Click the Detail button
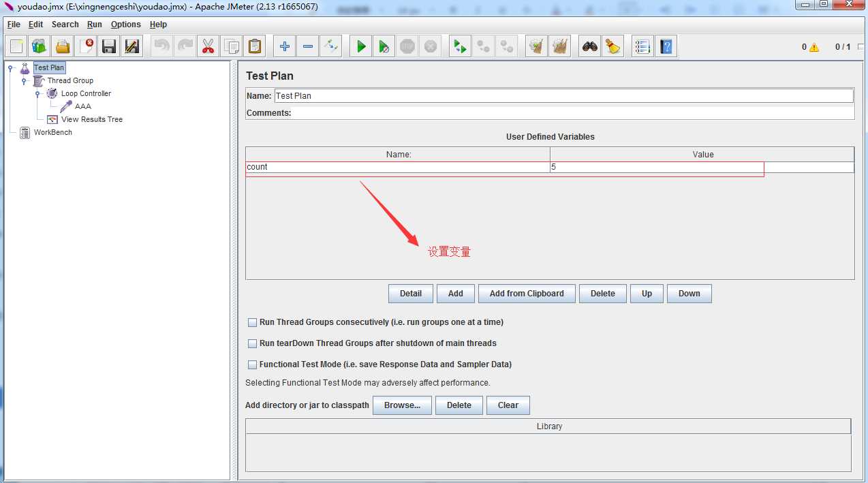The image size is (868, 483). [x=411, y=294]
